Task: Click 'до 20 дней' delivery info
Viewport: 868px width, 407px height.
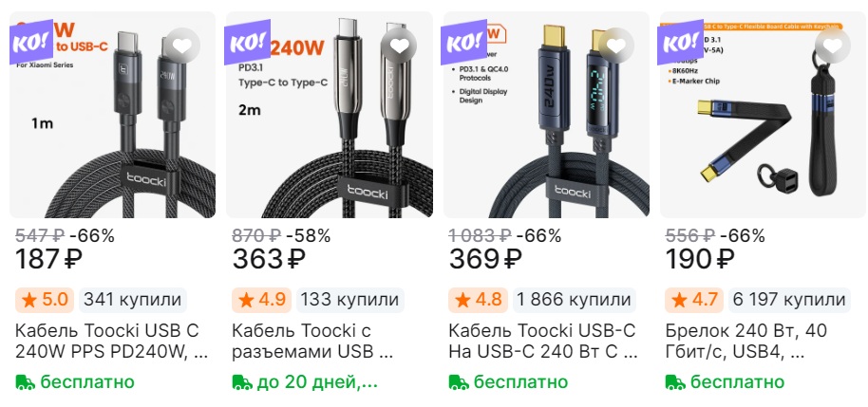Action: coord(305,382)
